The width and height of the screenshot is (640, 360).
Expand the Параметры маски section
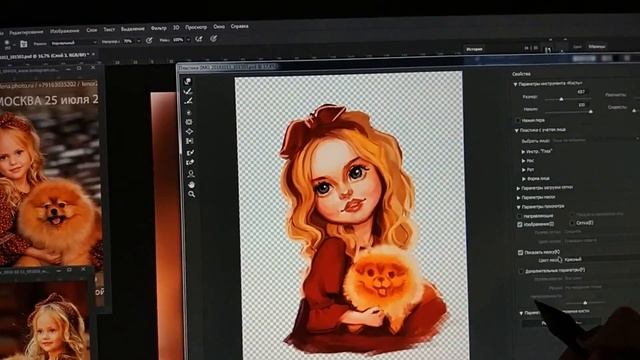tap(518, 198)
